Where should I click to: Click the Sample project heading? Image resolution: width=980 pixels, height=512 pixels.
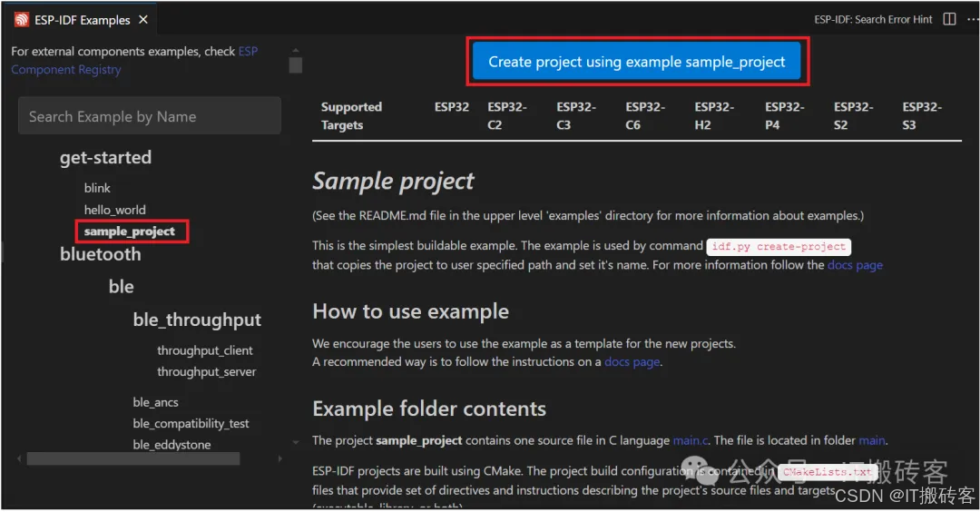tap(393, 181)
